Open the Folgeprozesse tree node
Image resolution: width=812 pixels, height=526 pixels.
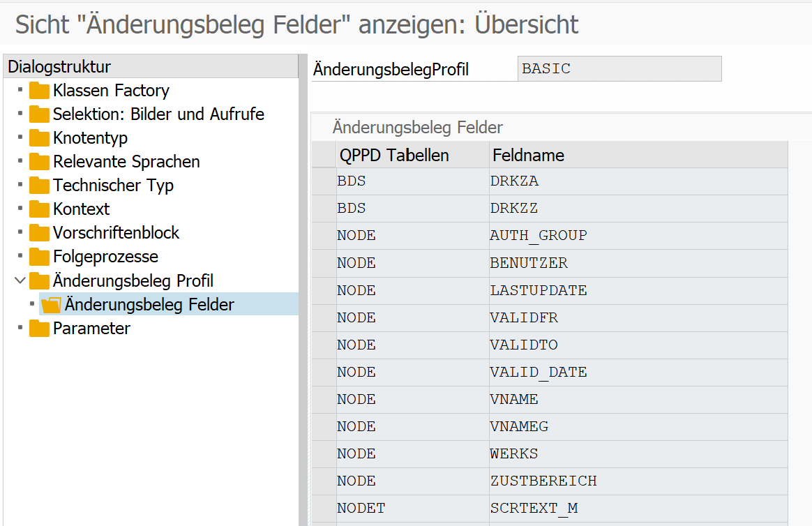105,257
